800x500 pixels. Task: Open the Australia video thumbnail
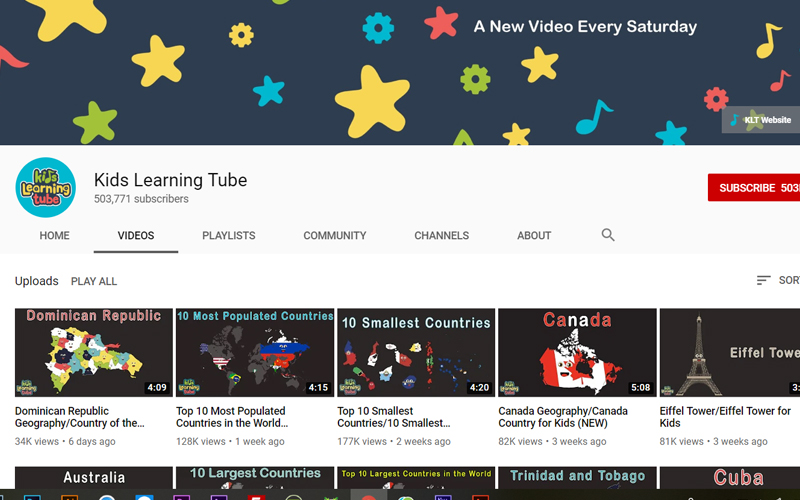94,480
